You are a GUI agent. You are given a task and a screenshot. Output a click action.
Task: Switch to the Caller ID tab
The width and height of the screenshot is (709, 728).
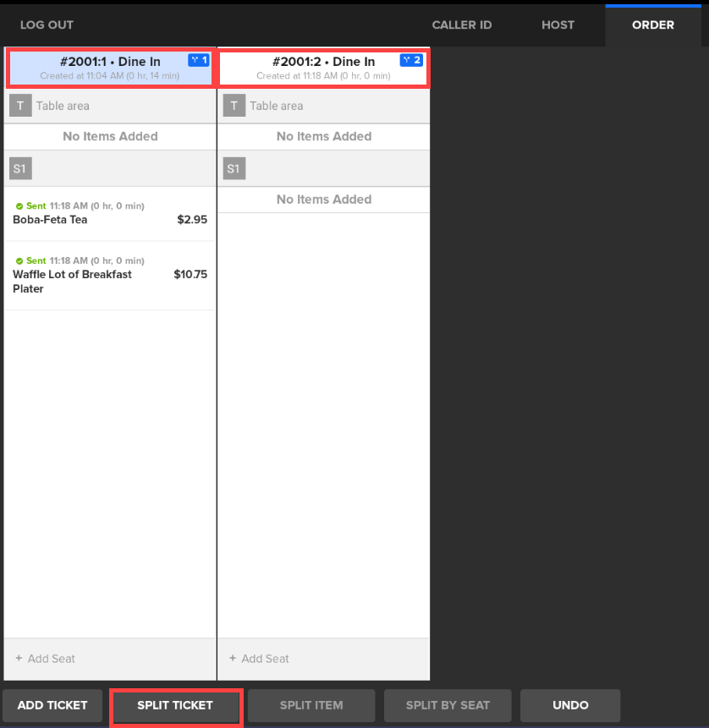tap(461, 25)
